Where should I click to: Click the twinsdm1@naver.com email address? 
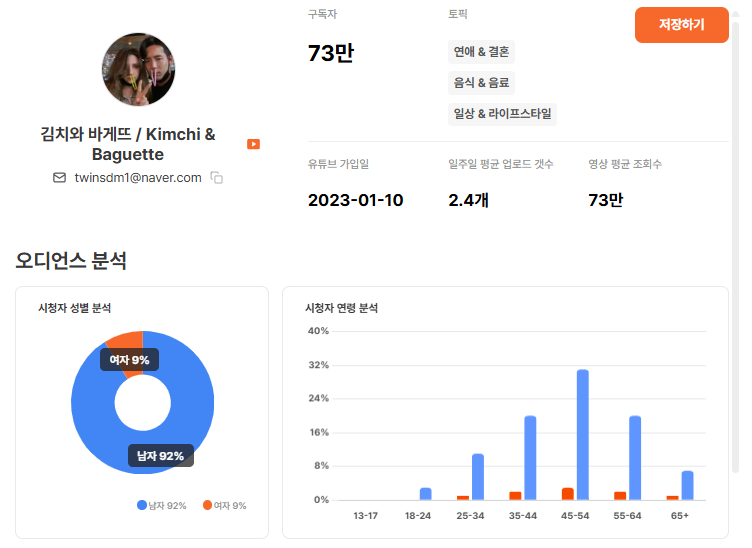[x=138, y=177]
